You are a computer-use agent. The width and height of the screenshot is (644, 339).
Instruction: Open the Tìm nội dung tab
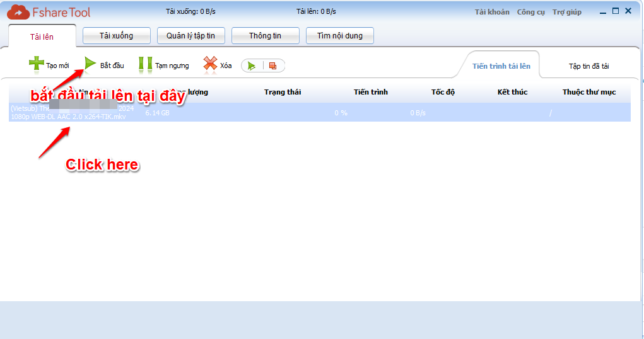(x=339, y=36)
